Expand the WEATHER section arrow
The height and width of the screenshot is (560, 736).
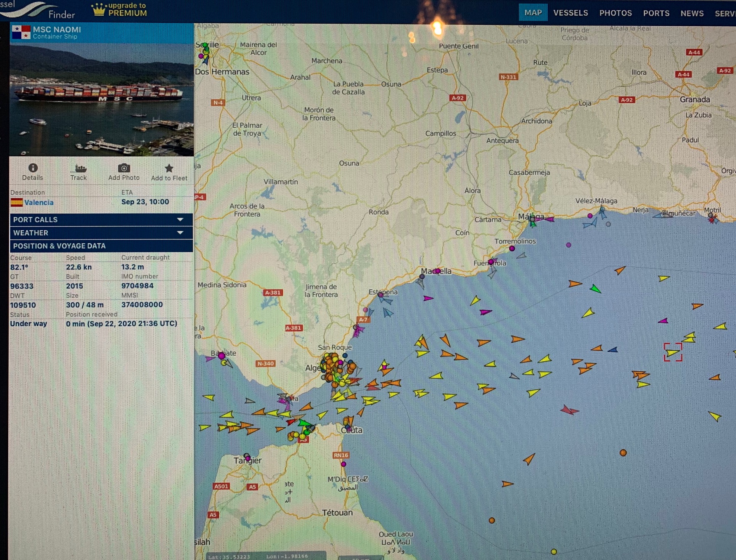[x=180, y=233]
